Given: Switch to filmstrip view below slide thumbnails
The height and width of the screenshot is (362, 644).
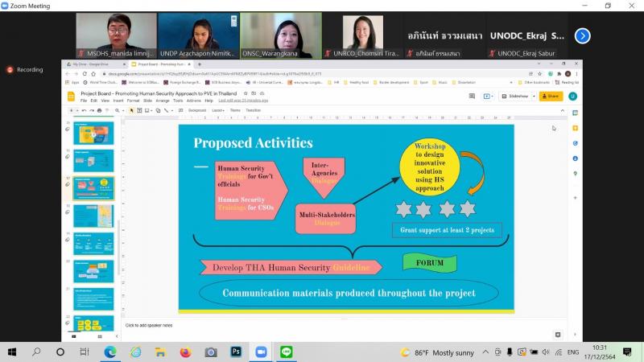Looking at the screenshot, I should click(74, 336).
